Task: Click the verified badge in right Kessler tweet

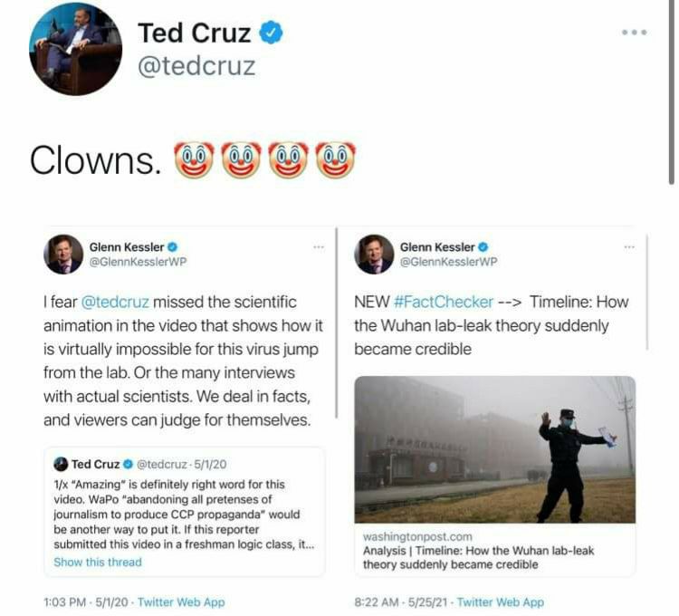Action: (482, 246)
